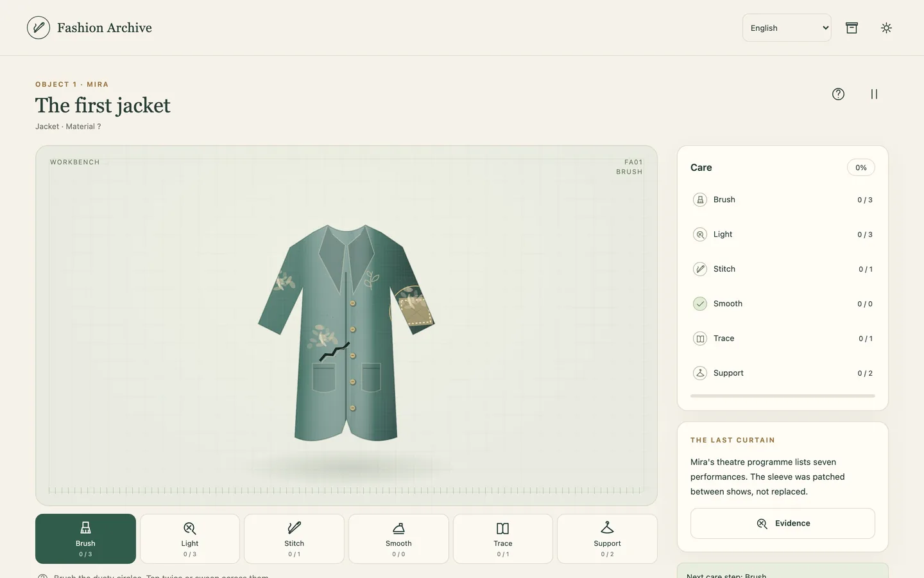
Task: Open the help question mark icon
Action: [x=838, y=94]
